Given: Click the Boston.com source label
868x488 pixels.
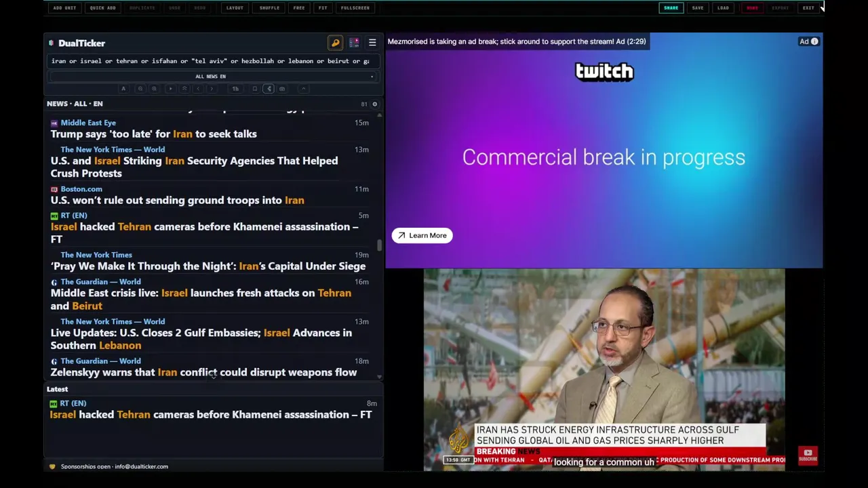Looking at the screenshot, I should [x=81, y=189].
